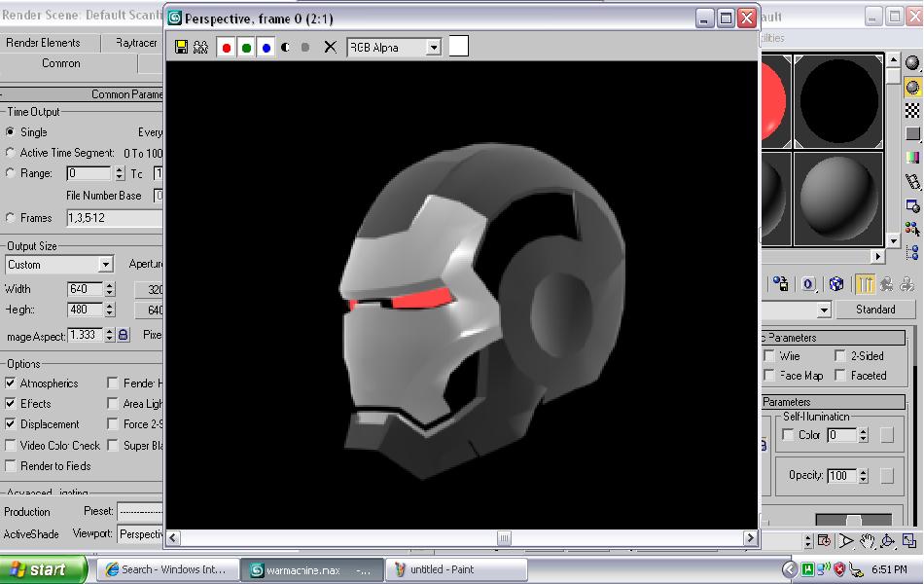
Task: Enable the 2-Sided checkbox
Action: [840, 355]
